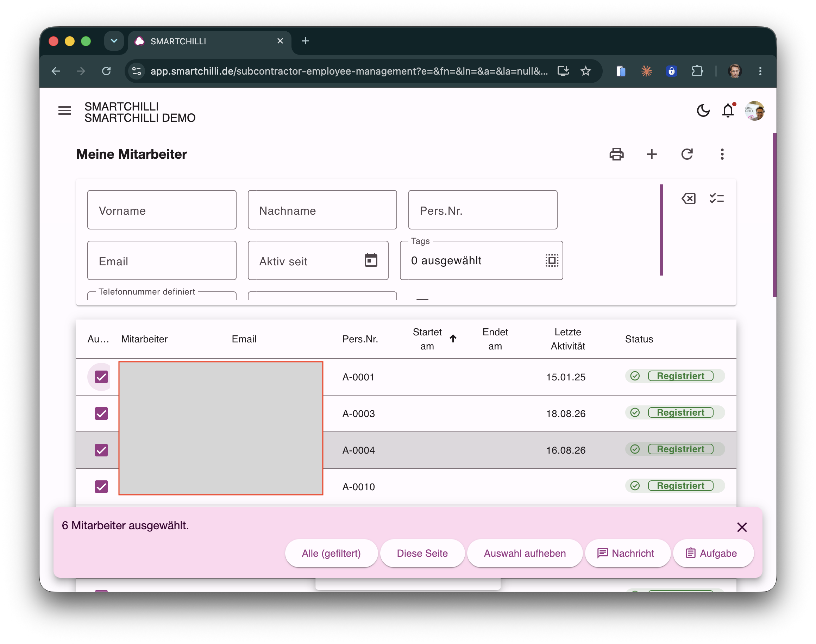
Task: View site information icon in address bar
Action: (x=137, y=71)
